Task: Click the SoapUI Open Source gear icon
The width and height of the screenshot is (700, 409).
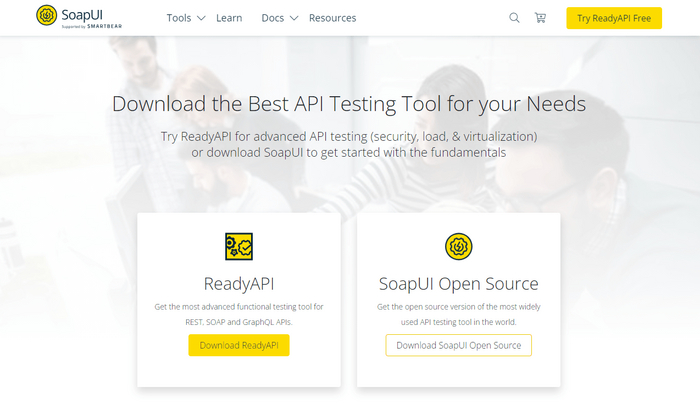Action: 458,246
